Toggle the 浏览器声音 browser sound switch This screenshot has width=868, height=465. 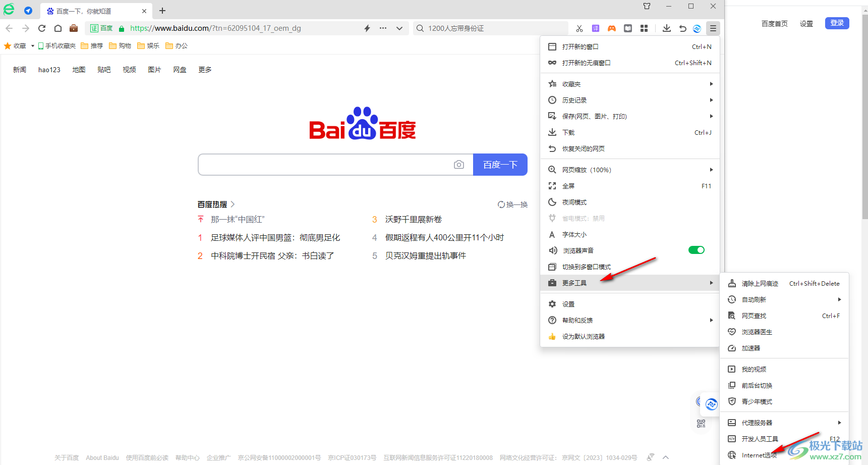click(696, 250)
